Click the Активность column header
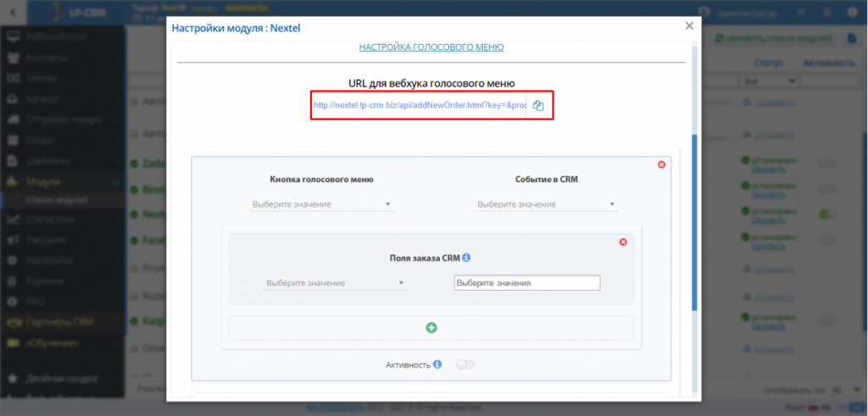Screen dimensions: 868x416 click(829, 64)
